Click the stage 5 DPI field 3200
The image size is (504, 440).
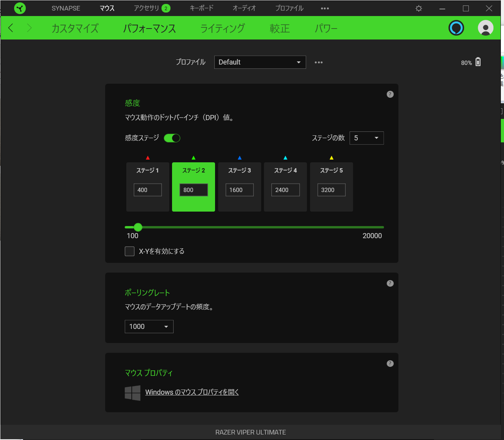coord(332,190)
